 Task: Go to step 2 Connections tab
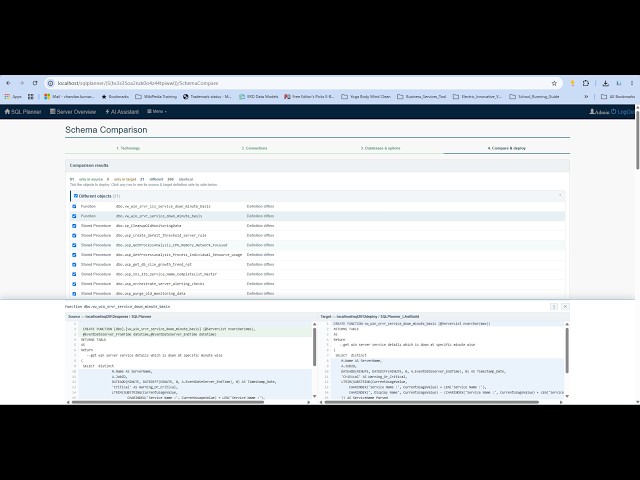tap(254, 148)
